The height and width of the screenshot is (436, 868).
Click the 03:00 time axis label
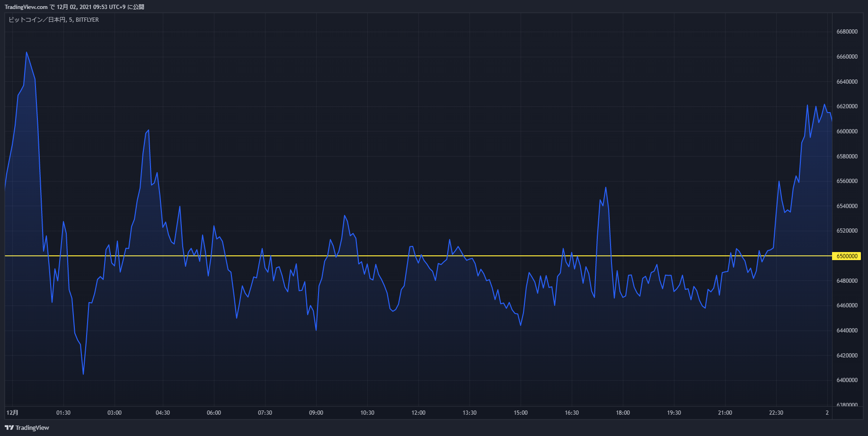click(x=115, y=413)
